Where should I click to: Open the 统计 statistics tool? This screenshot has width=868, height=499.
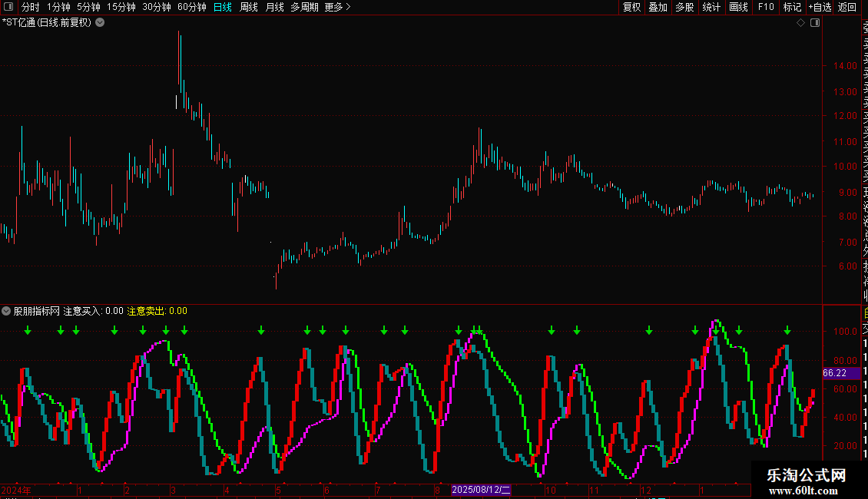[x=711, y=7]
